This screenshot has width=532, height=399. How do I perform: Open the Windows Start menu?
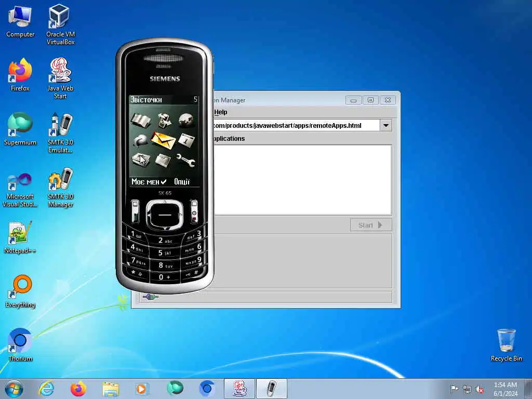14,389
